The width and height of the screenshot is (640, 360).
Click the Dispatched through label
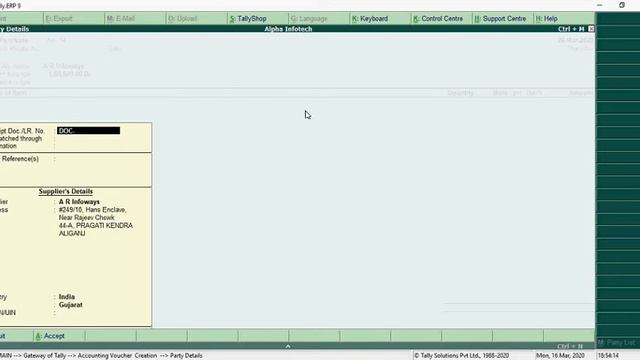tap(21, 139)
